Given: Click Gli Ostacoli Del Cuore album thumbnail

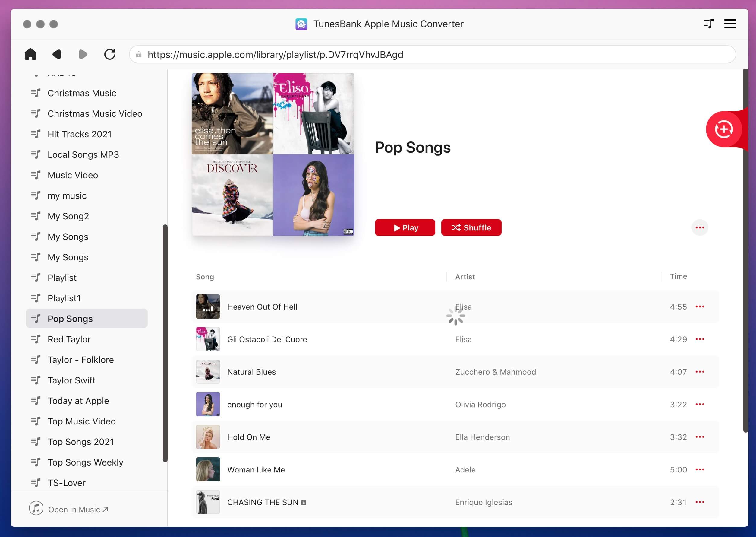Looking at the screenshot, I should click(208, 339).
